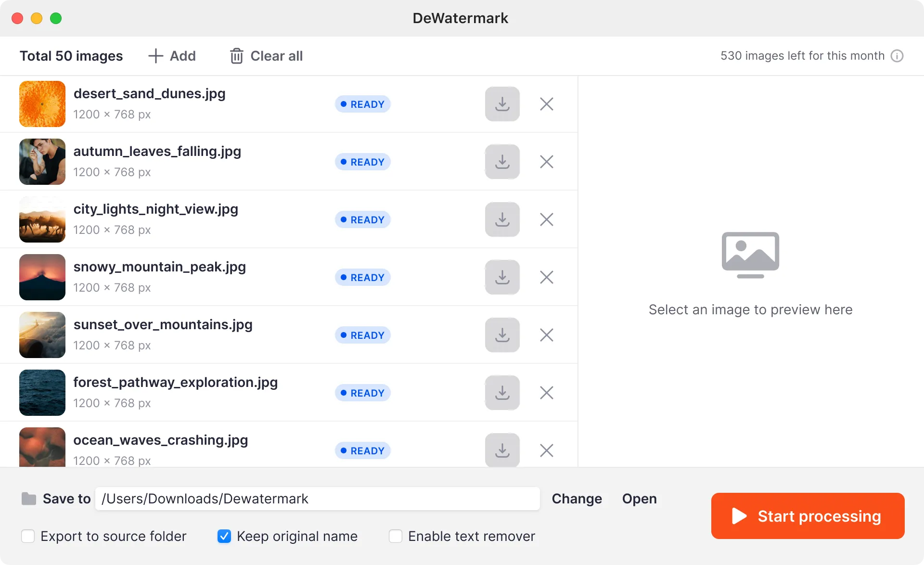Remove forest_pathway_exploration.jpg from list
The height and width of the screenshot is (565, 924).
click(547, 393)
